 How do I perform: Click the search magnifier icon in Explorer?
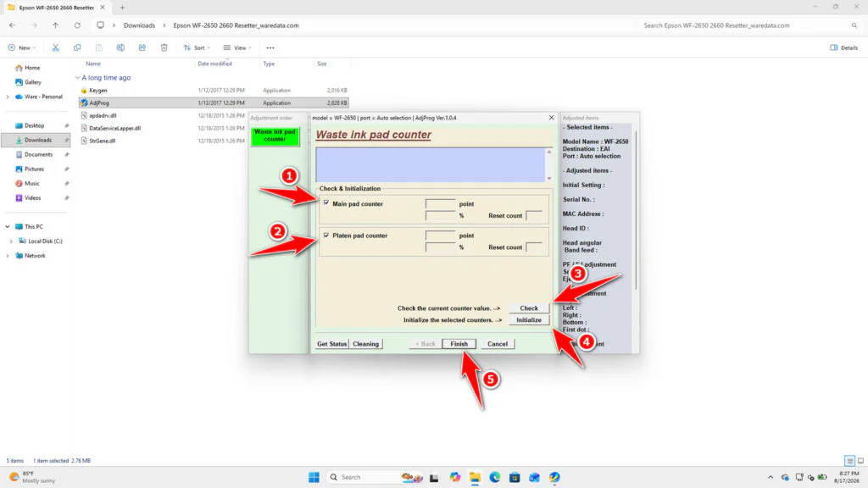(854, 25)
